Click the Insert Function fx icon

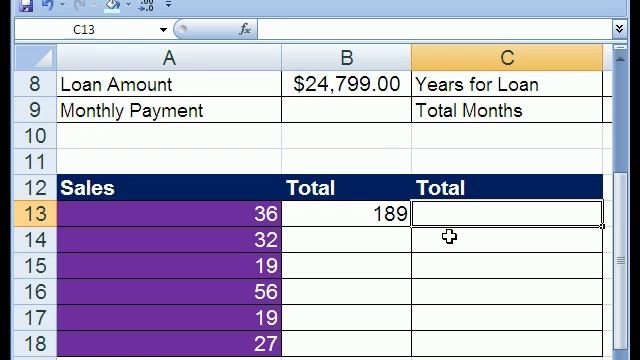point(245,29)
